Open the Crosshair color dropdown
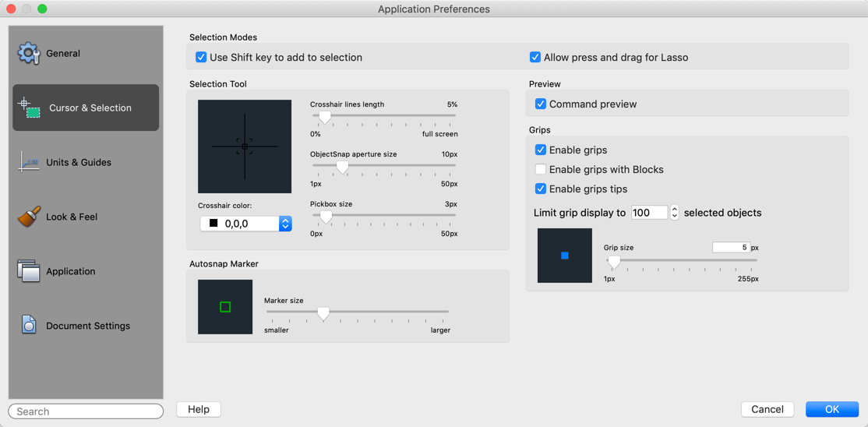 [285, 224]
